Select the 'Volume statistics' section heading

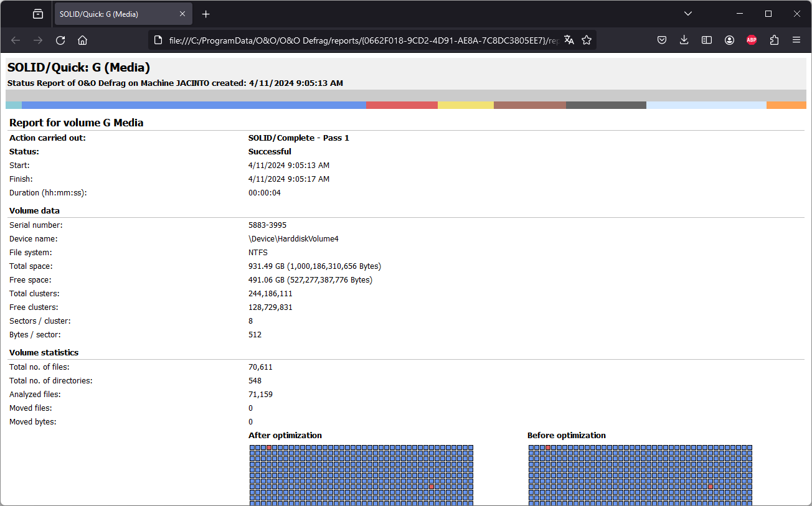[x=44, y=352]
